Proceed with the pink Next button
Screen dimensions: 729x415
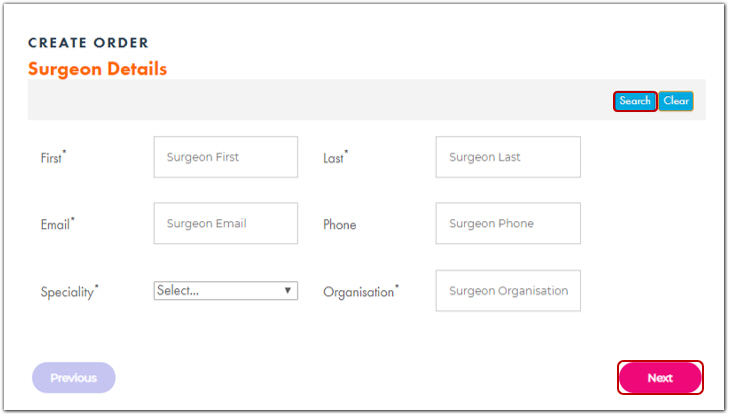pyautogui.click(x=660, y=378)
